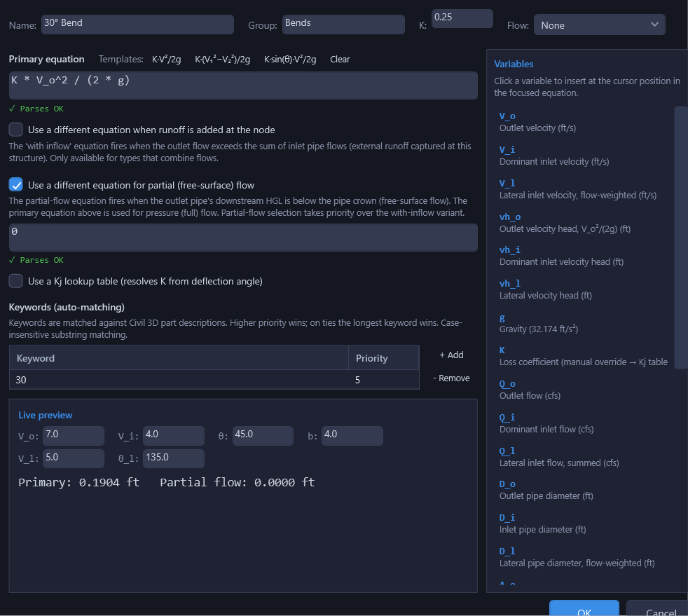The height and width of the screenshot is (616, 688).
Task: Edit the b preview field 4.0
Action: point(352,435)
